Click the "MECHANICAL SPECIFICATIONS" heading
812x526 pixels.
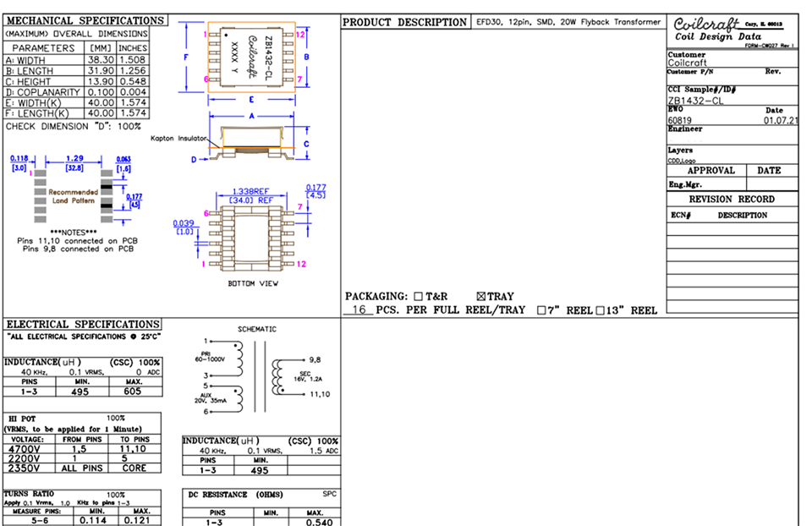[85, 20]
